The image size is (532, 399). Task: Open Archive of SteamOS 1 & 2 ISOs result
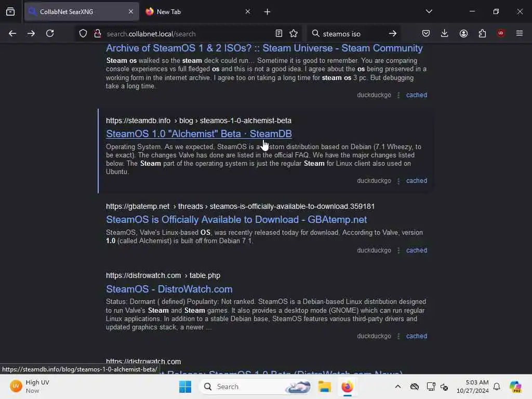click(x=264, y=48)
